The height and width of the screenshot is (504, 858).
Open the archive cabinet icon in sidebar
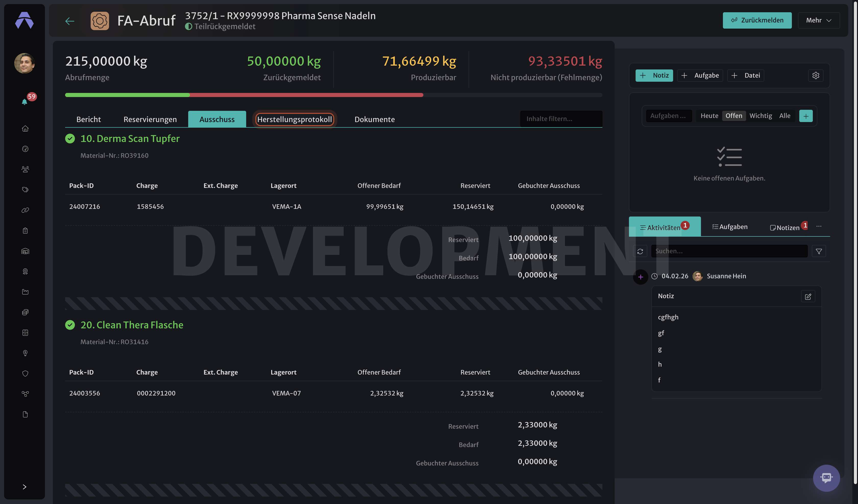25,333
